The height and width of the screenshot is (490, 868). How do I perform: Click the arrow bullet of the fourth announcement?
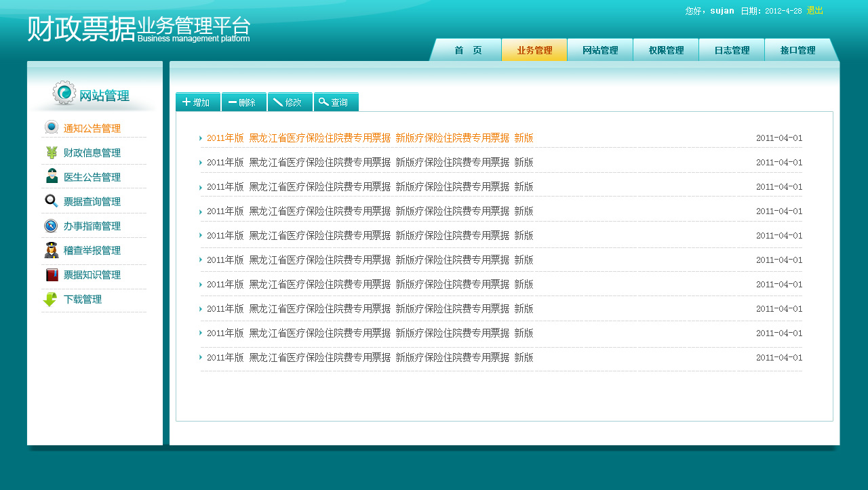pyautogui.click(x=201, y=211)
